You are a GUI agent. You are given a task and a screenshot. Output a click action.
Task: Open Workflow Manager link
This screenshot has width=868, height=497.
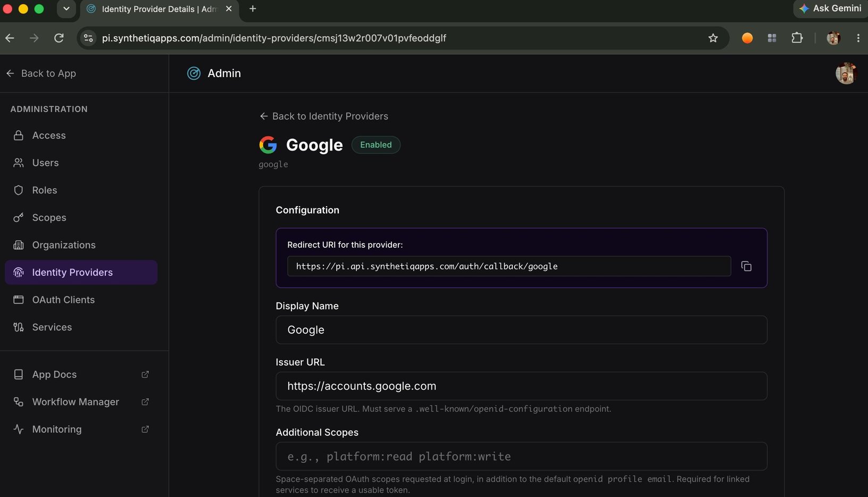click(81, 402)
